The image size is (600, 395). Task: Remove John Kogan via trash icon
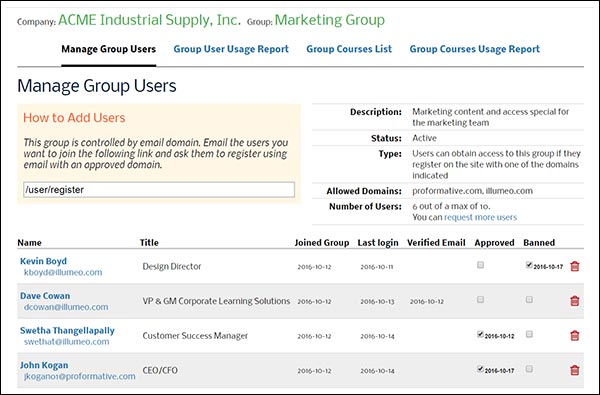[574, 370]
